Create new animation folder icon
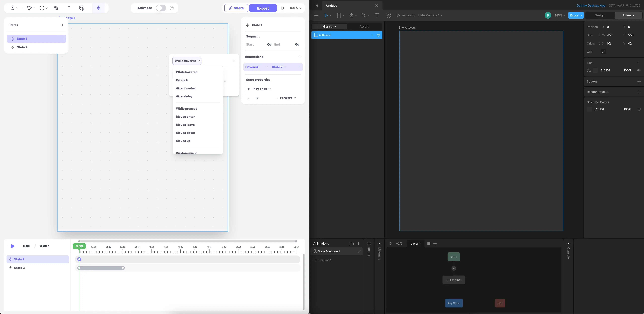 (x=351, y=244)
